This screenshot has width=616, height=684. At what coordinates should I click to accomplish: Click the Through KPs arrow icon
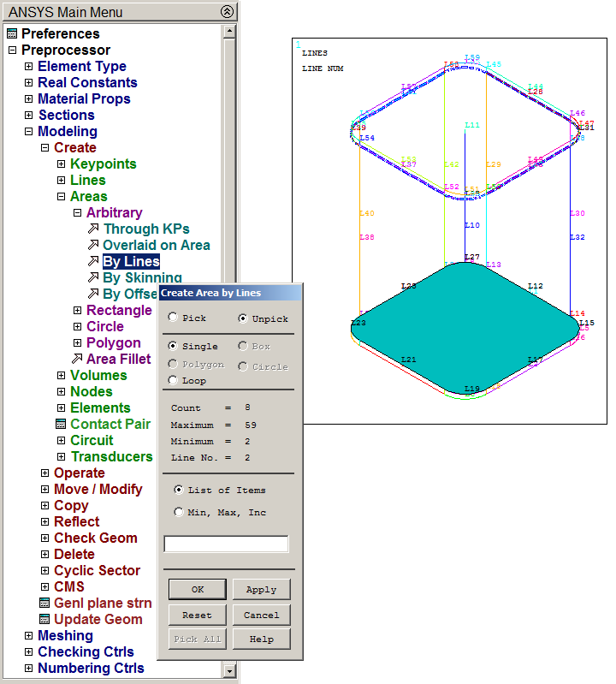93,229
